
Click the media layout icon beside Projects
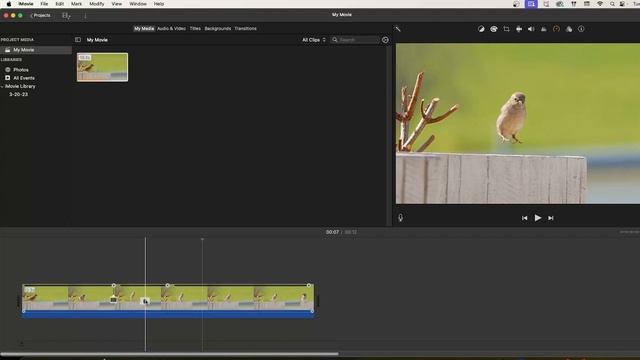coord(66,16)
